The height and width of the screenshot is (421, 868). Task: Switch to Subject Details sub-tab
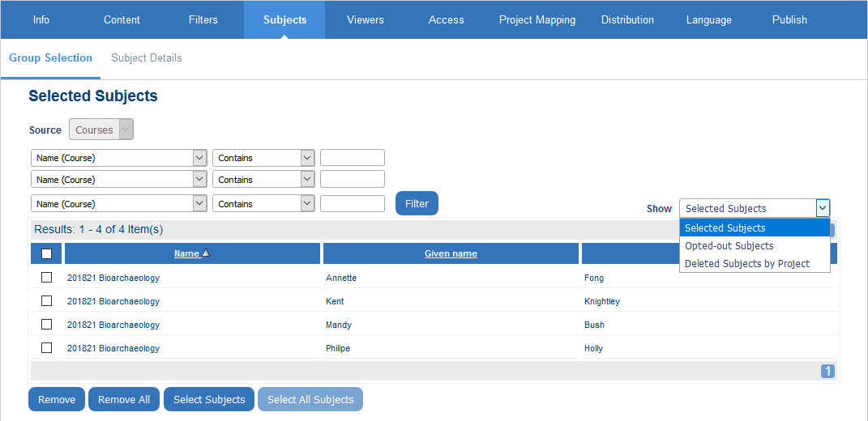[146, 58]
